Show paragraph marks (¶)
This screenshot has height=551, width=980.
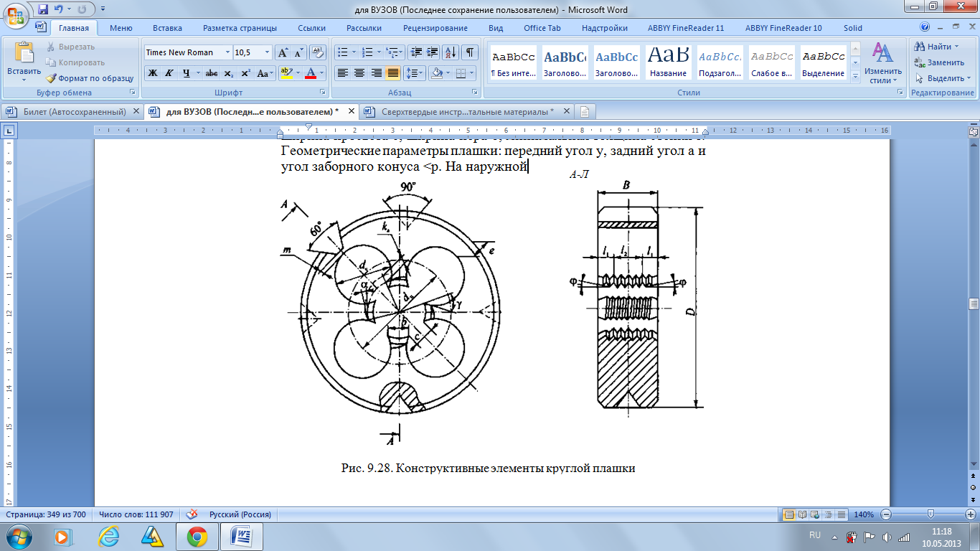470,52
